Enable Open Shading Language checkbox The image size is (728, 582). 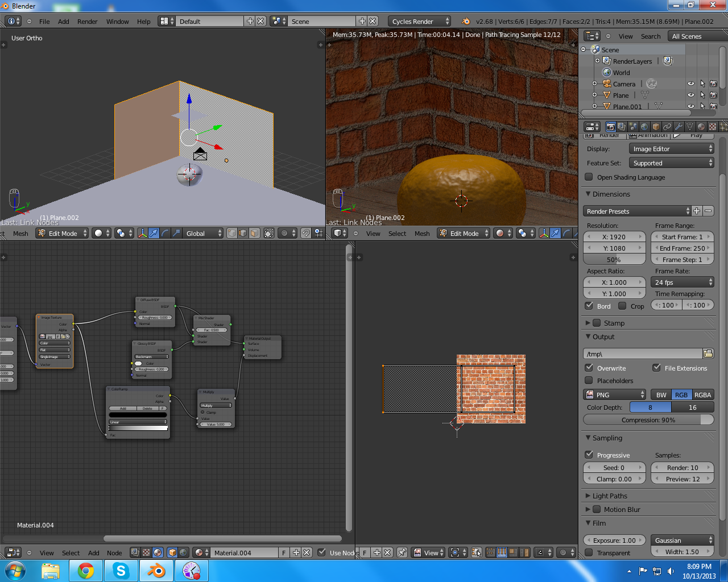[589, 177]
